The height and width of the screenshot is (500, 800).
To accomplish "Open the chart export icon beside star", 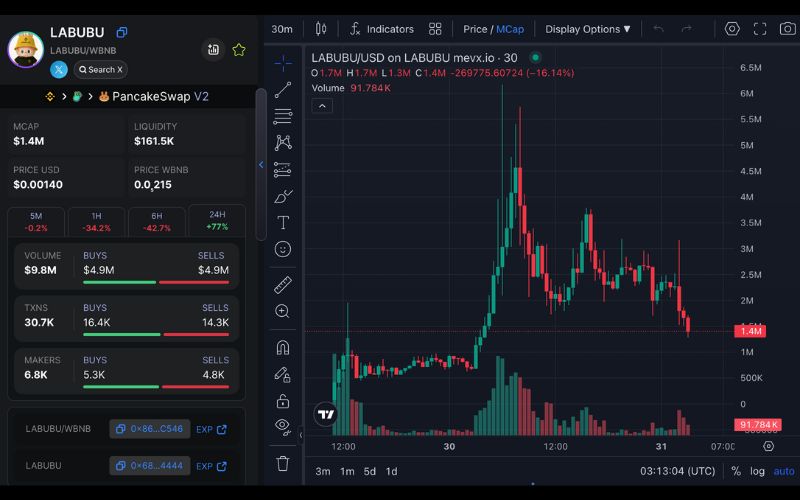I will [213, 49].
